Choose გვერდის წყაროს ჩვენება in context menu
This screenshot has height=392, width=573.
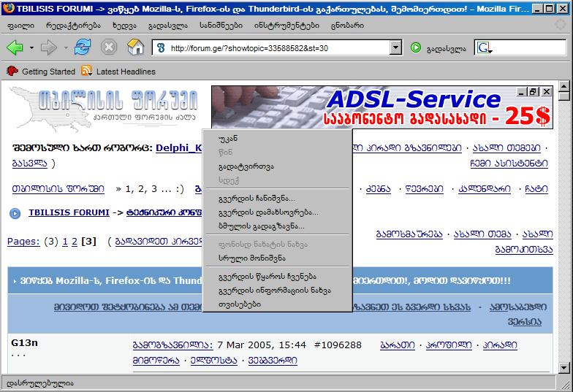tap(278, 276)
